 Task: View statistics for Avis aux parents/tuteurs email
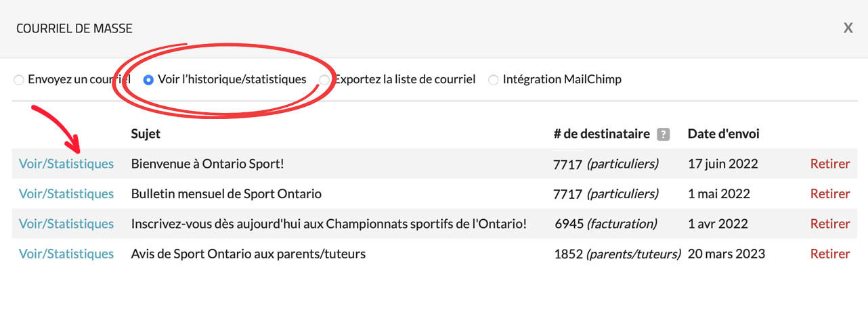click(66, 254)
